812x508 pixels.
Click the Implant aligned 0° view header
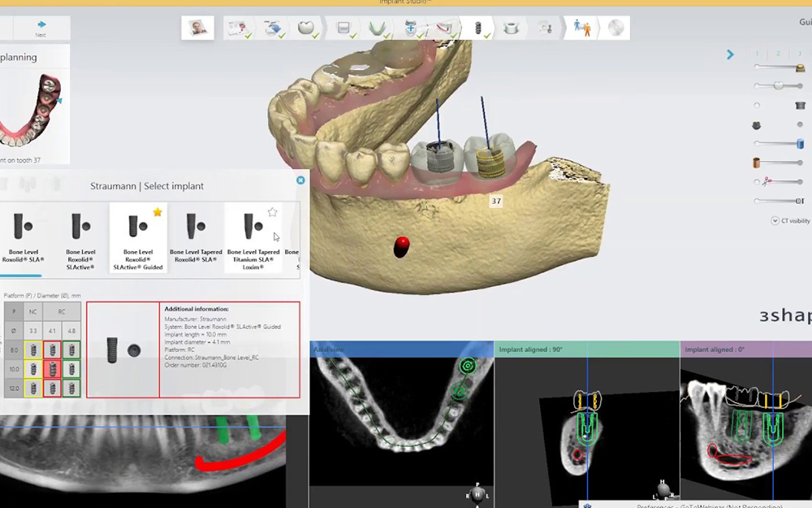click(x=746, y=350)
